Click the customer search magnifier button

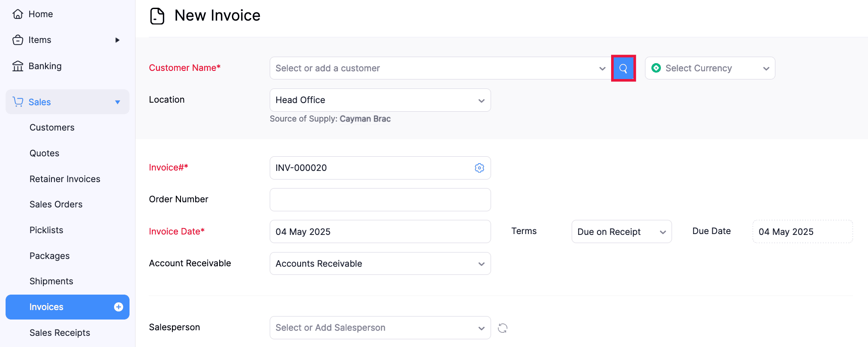[623, 68]
